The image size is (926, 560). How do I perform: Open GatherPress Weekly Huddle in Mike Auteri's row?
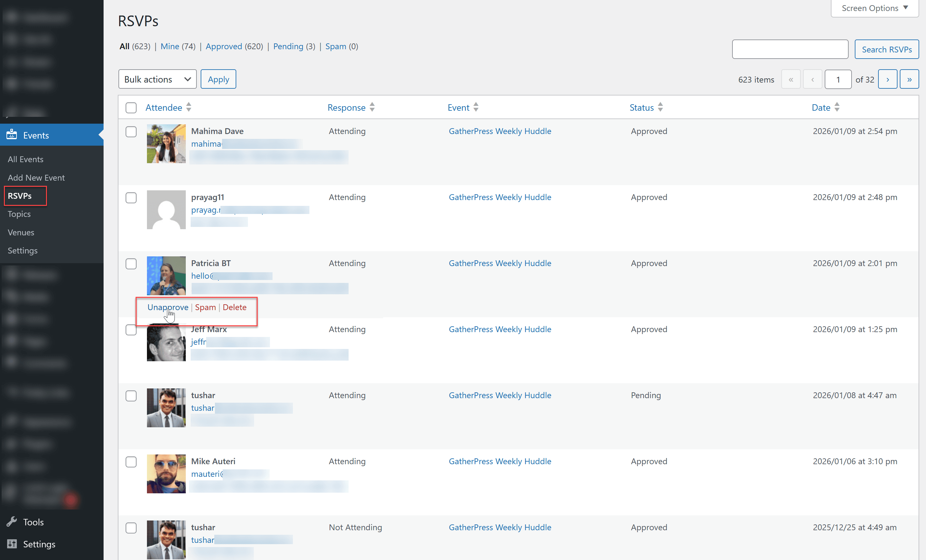tap(500, 461)
